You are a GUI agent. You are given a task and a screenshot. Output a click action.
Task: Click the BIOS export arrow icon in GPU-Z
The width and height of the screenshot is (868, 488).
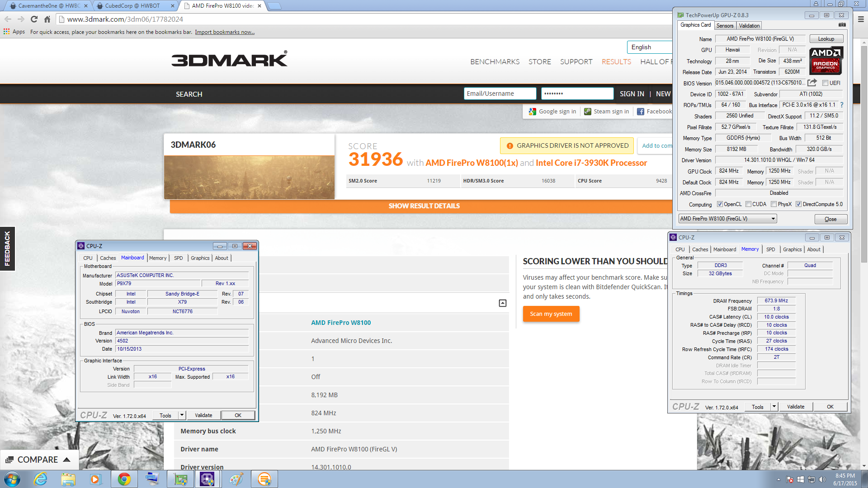click(x=812, y=83)
